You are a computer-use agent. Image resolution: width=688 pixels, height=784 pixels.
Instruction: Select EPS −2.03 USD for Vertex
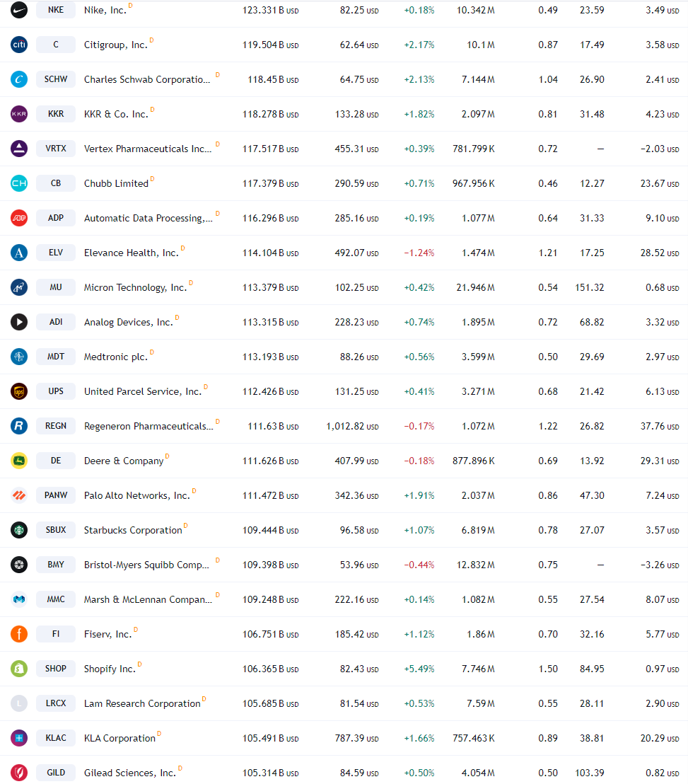click(660, 149)
